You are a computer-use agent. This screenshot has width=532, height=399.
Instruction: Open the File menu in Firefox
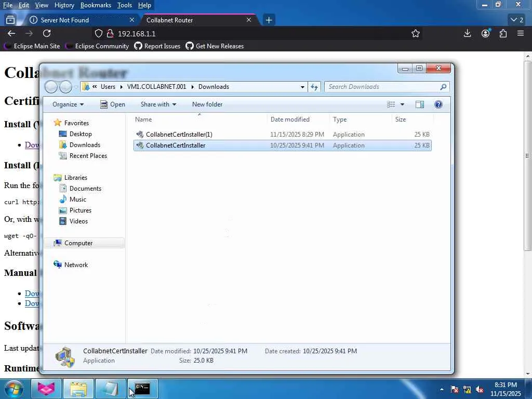7,5
